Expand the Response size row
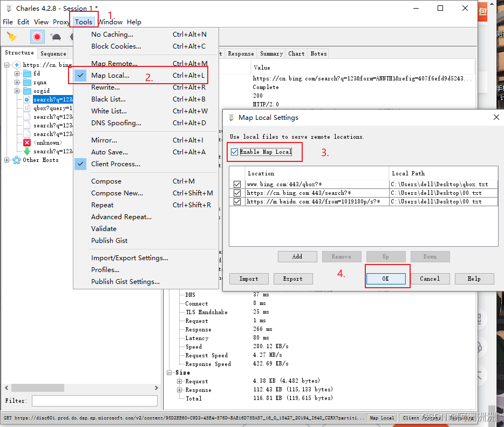 pos(180,390)
